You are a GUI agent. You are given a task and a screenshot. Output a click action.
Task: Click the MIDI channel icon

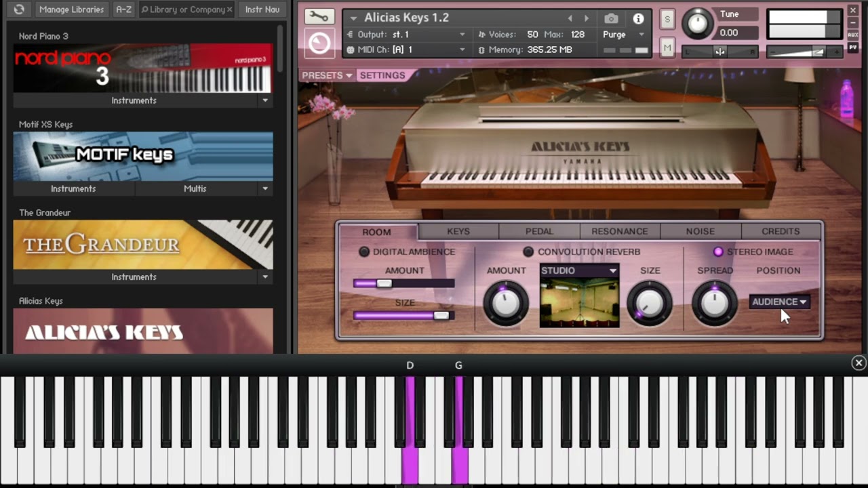351,49
